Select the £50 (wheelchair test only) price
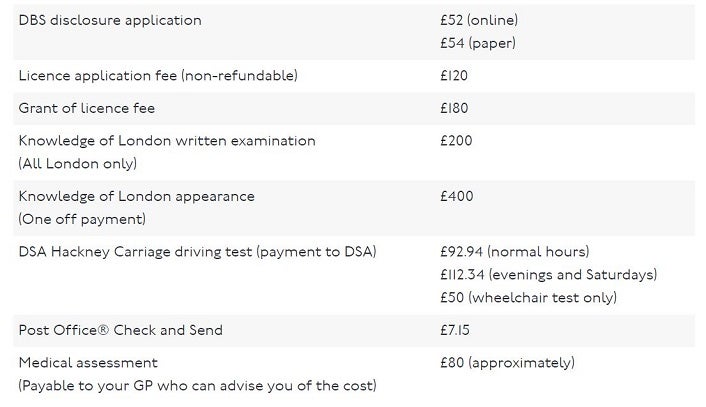Screen dimensions: 706x407 point(529,297)
